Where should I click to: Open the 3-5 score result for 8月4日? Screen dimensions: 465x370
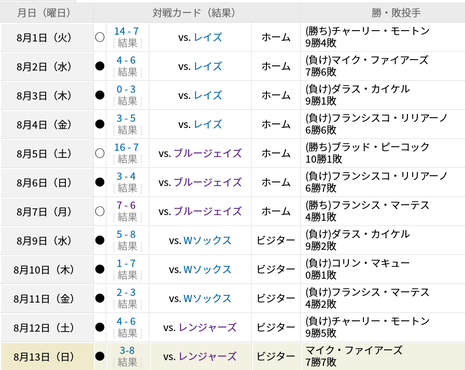coord(126,118)
